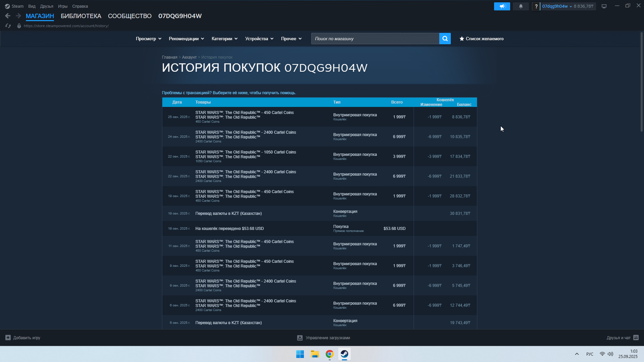Expand the Рекомендации dropdown
644x362 pixels.
186,39
